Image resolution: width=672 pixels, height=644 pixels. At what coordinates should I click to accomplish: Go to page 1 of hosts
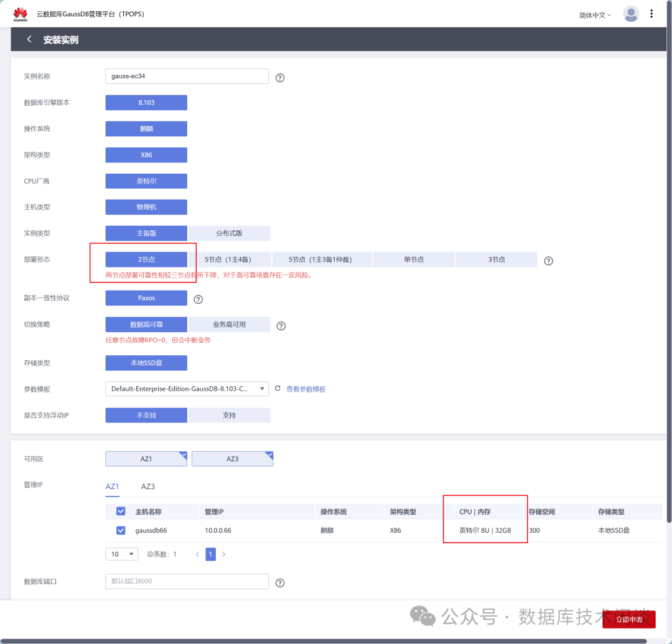click(210, 554)
